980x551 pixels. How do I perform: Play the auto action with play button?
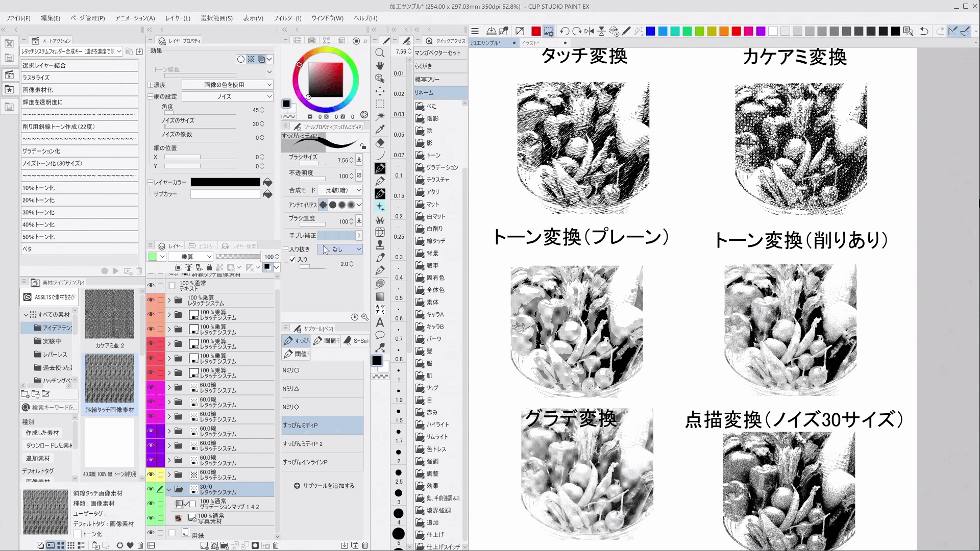point(116,271)
